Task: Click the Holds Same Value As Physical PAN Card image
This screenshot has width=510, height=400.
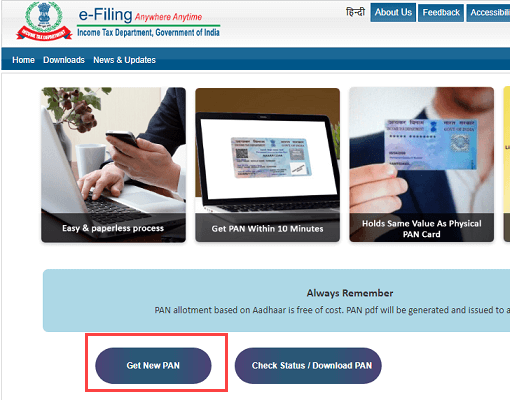Action: coord(421,164)
